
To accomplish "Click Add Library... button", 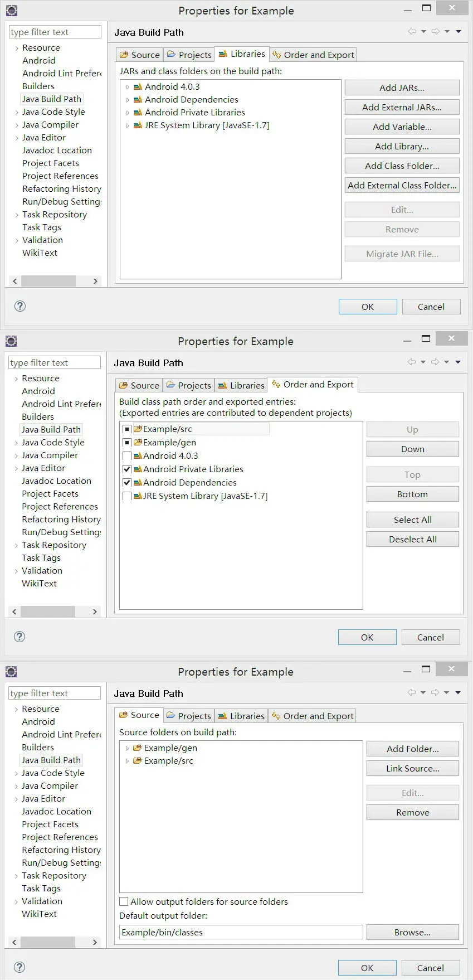I will 402,146.
